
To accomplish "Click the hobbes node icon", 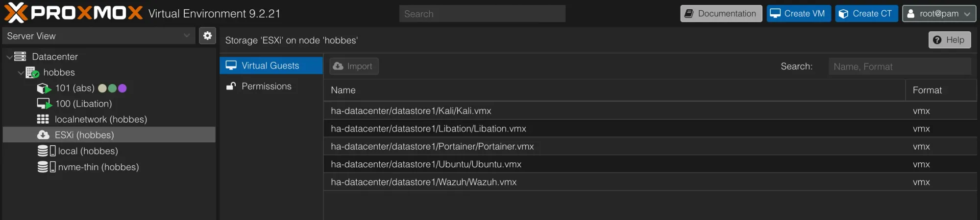I will [32, 72].
